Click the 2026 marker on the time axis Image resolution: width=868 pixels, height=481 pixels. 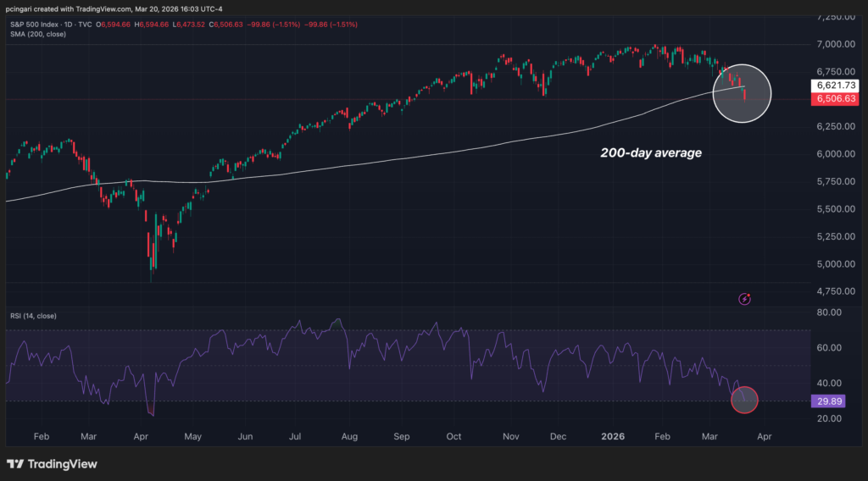coord(613,438)
